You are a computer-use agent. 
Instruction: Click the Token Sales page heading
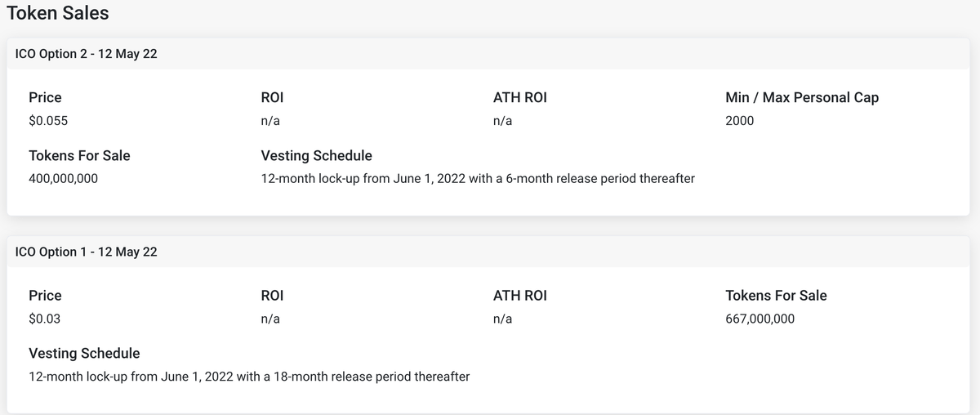tap(57, 13)
